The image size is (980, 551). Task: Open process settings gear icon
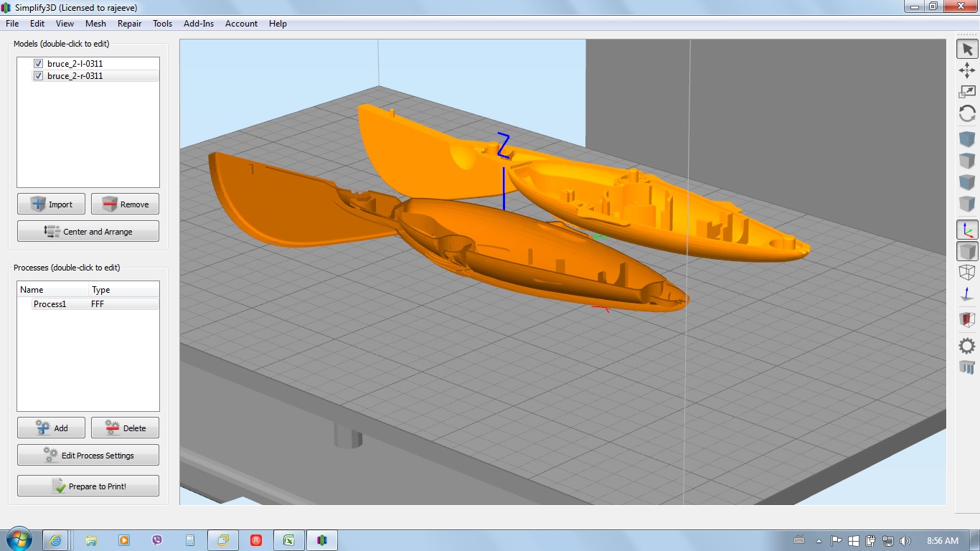click(967, 346)
